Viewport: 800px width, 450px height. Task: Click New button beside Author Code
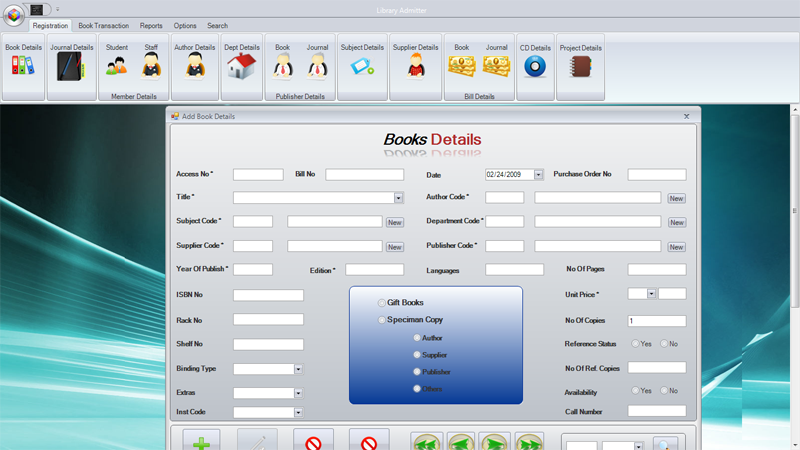(677, 198)
